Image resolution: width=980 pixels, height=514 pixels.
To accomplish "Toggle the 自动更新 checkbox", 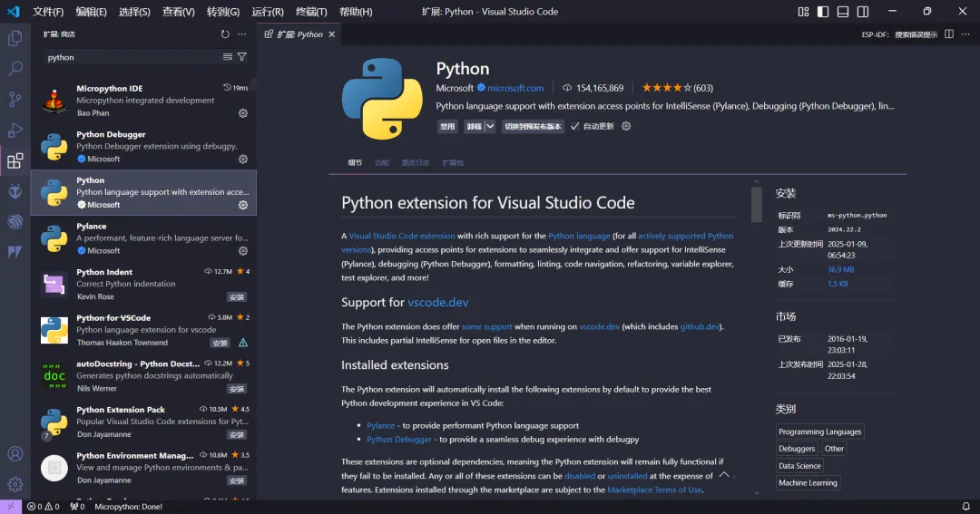I will [x=575, y=126].
